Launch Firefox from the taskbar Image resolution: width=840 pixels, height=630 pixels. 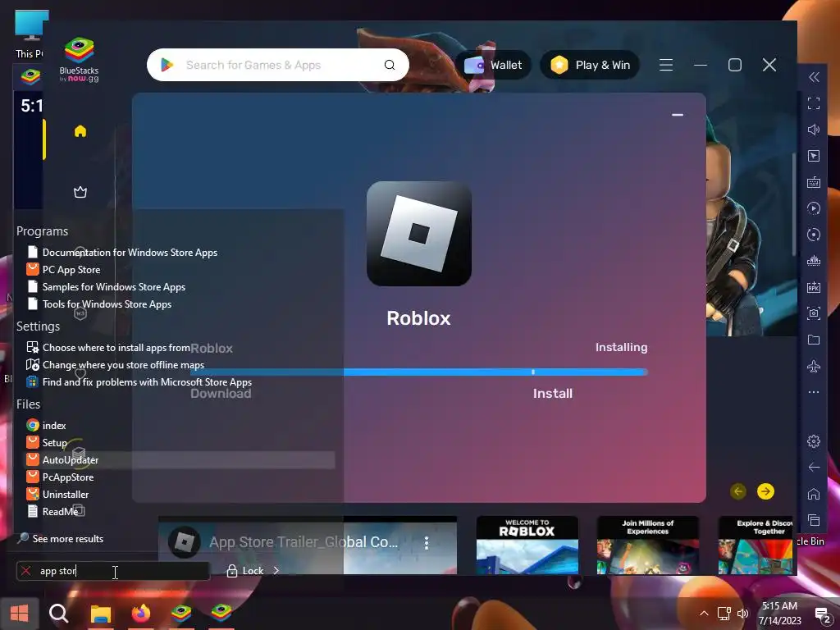pos(141,614)
